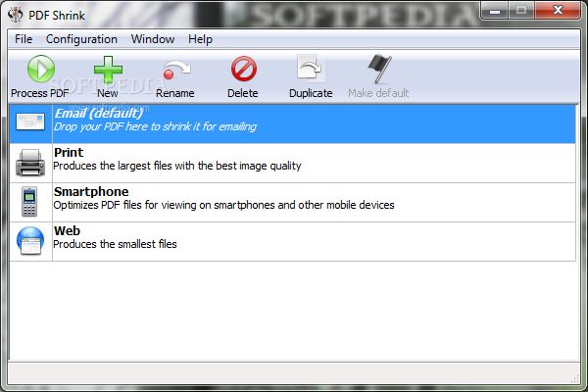
Task: Click 'Produces the smallest files' description
Action: click(115, 244)
